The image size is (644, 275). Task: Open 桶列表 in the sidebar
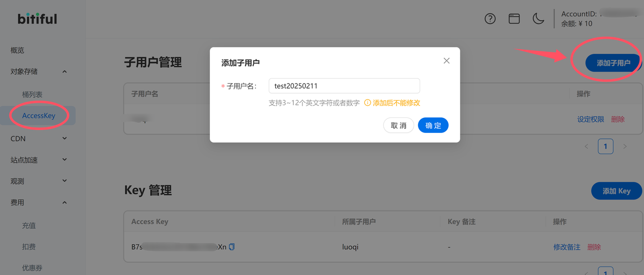(x=32, y=94)
